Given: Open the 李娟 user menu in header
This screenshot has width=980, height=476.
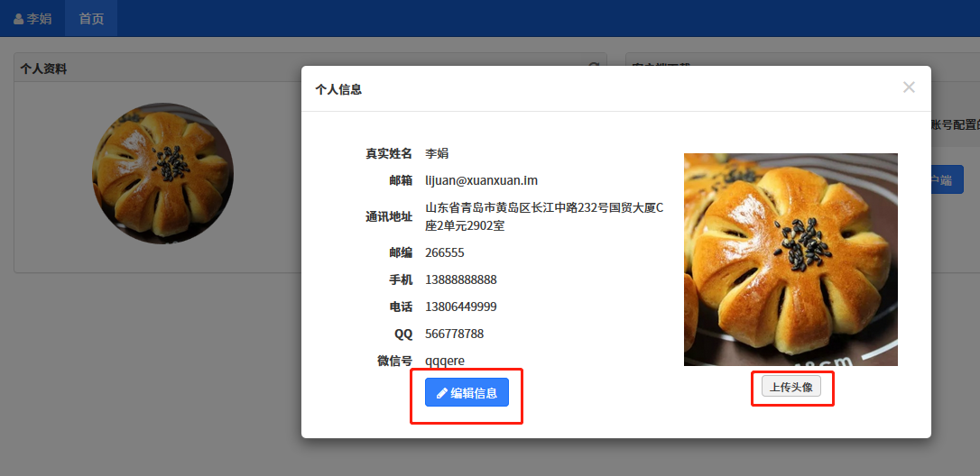Looking at the screenshot, I should (x=32, y=18).
